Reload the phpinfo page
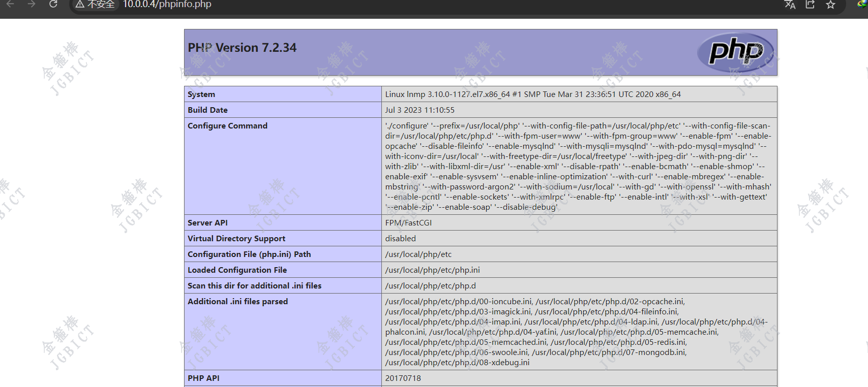The width and height of the screenshot is (868, 387). pyautogui.click(x=53, y=4)
